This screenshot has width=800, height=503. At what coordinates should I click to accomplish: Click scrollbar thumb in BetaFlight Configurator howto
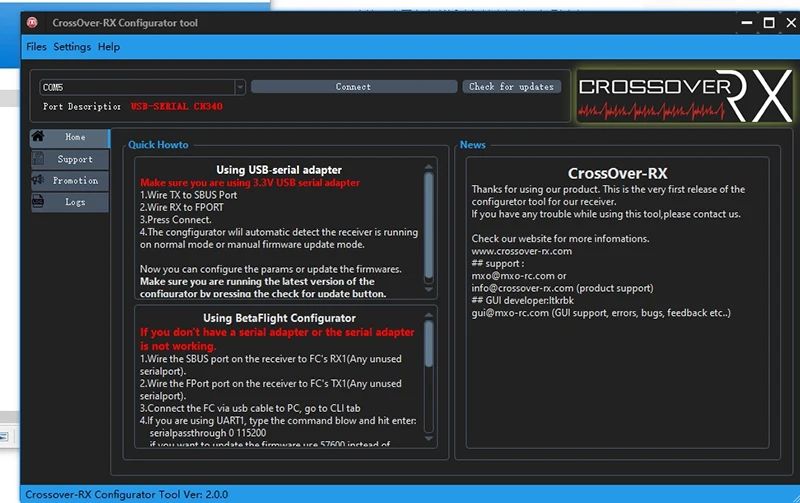point(429,343)
